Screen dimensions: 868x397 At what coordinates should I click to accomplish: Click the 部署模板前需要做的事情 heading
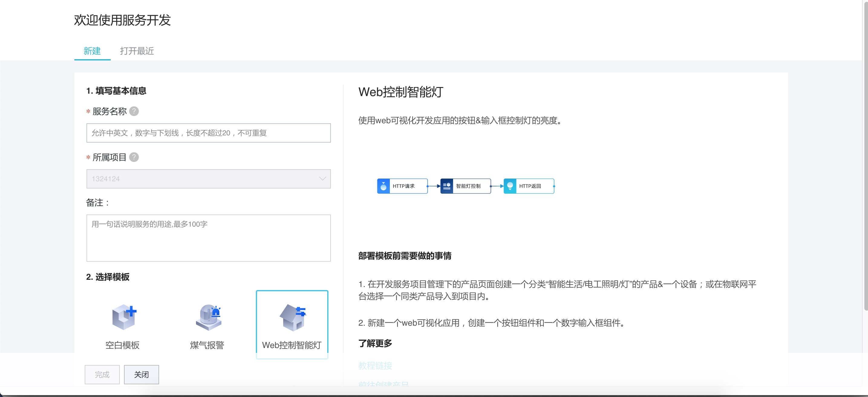tap(405, 256)
